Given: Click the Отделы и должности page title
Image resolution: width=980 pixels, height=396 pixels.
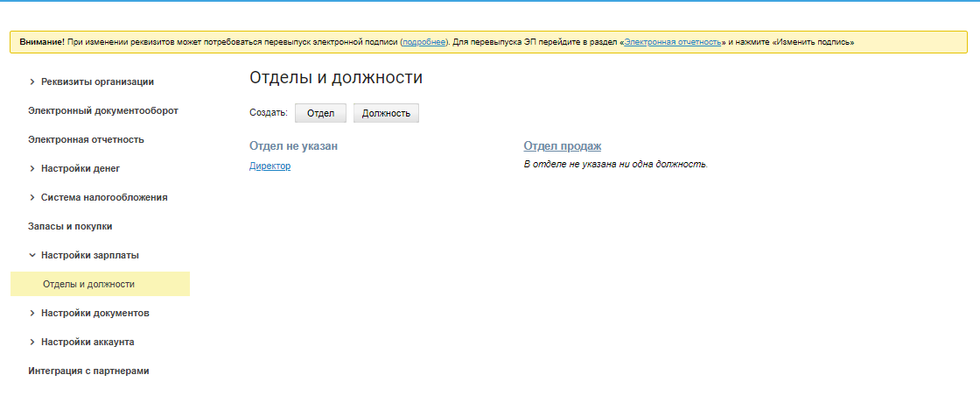Looking at the screenshot, I should click(336, 78).
